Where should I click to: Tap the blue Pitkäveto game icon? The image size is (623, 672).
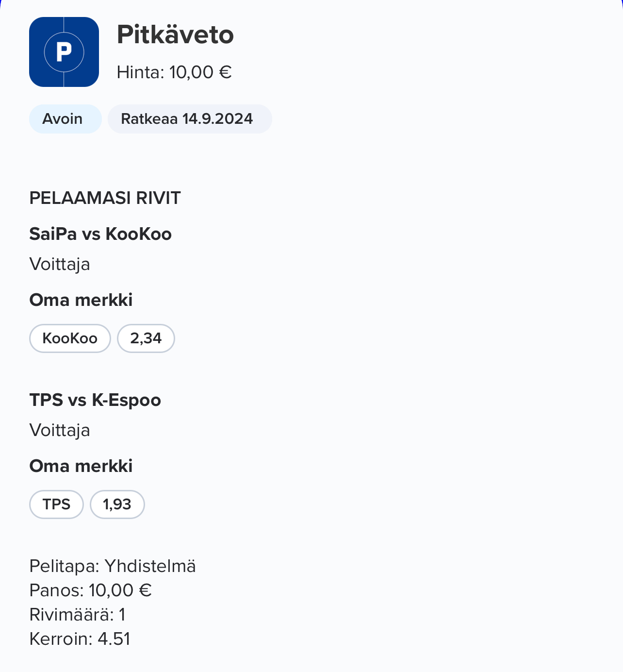[64, 52]
